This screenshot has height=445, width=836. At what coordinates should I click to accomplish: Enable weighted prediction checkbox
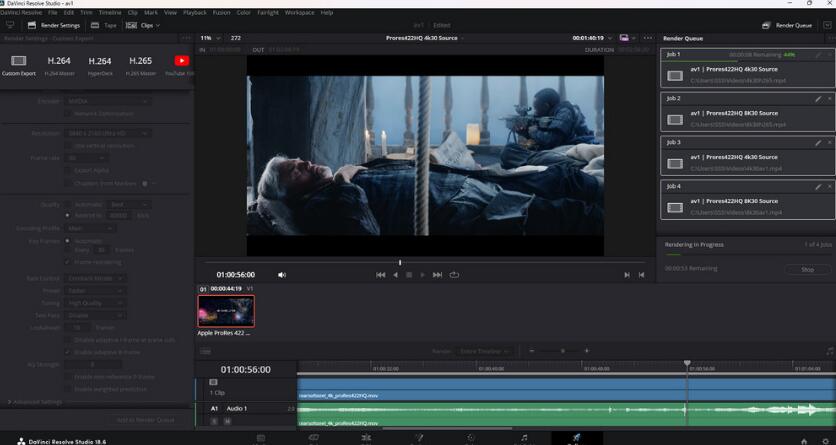(68, 389)
